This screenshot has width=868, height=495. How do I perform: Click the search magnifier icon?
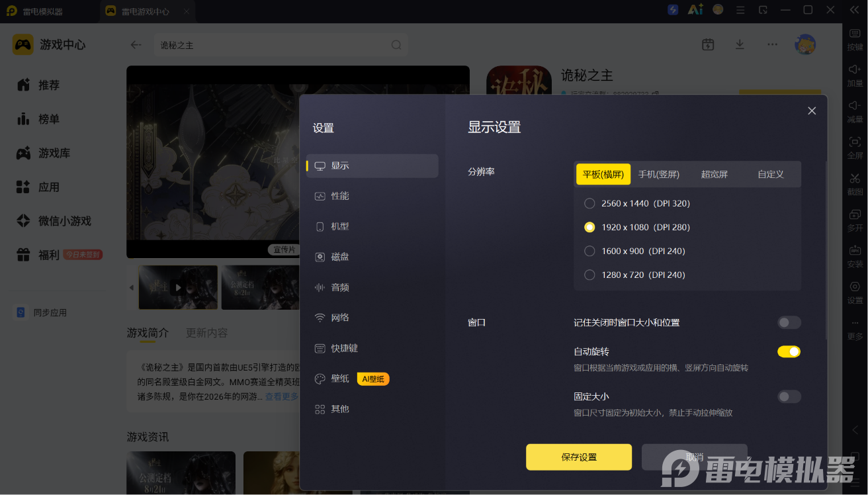pyautogui.click(x=396, y=45)
